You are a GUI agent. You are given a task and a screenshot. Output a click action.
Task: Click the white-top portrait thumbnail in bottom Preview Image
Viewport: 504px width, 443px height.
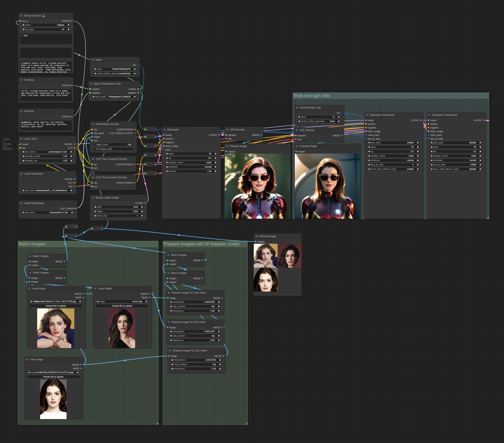266,280
